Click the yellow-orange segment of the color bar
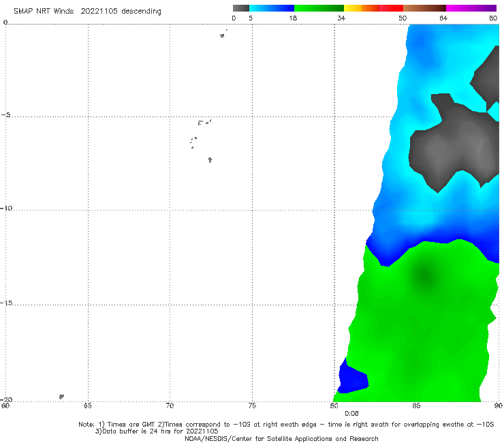 tap(362, 8)
